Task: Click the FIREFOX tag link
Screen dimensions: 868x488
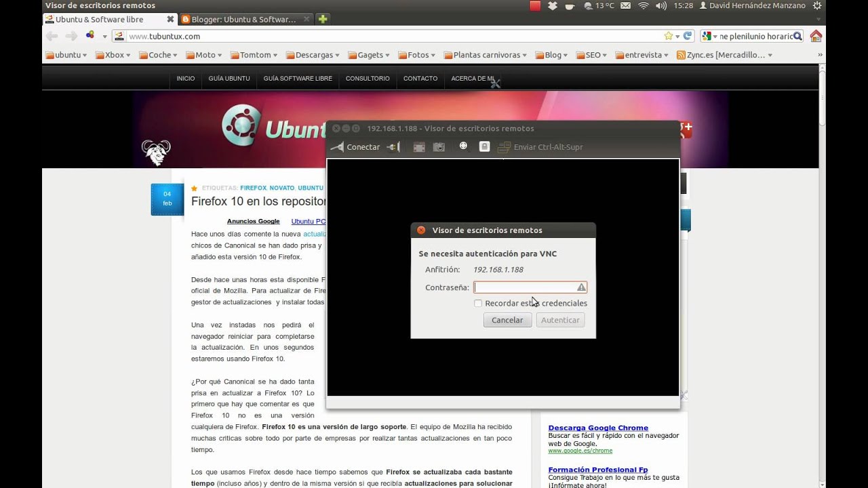Action: 253,188
